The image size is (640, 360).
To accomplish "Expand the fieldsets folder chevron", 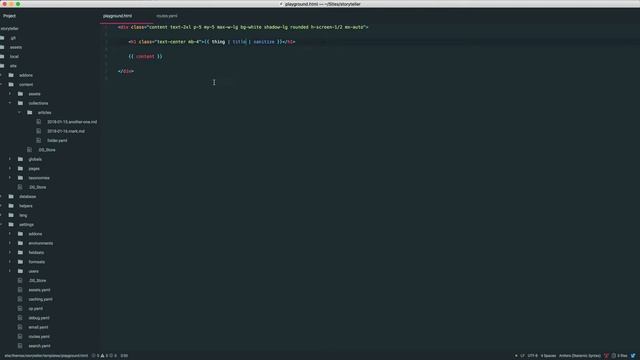I will 10,253.
